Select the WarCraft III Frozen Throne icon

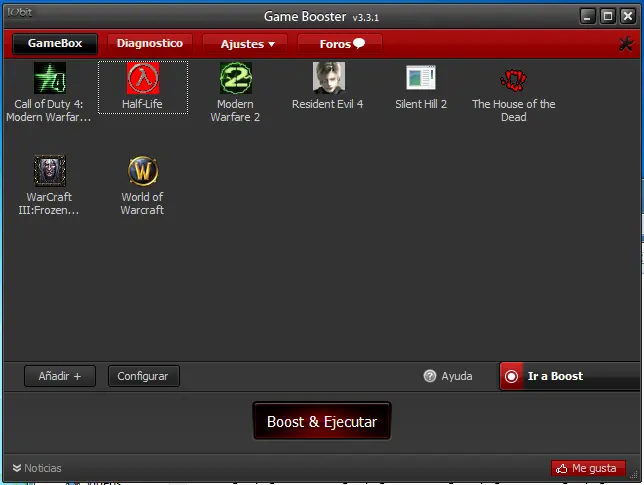tap(50, 171)
